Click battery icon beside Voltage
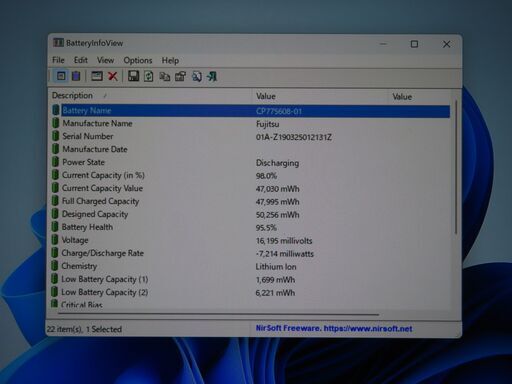This screenshot has height=384, width=512. 55,240
